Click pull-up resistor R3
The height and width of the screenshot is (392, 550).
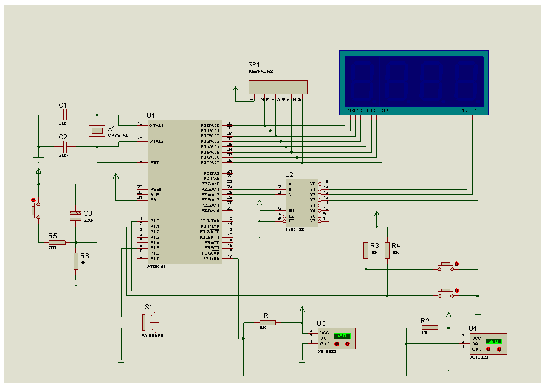(366, 250)
